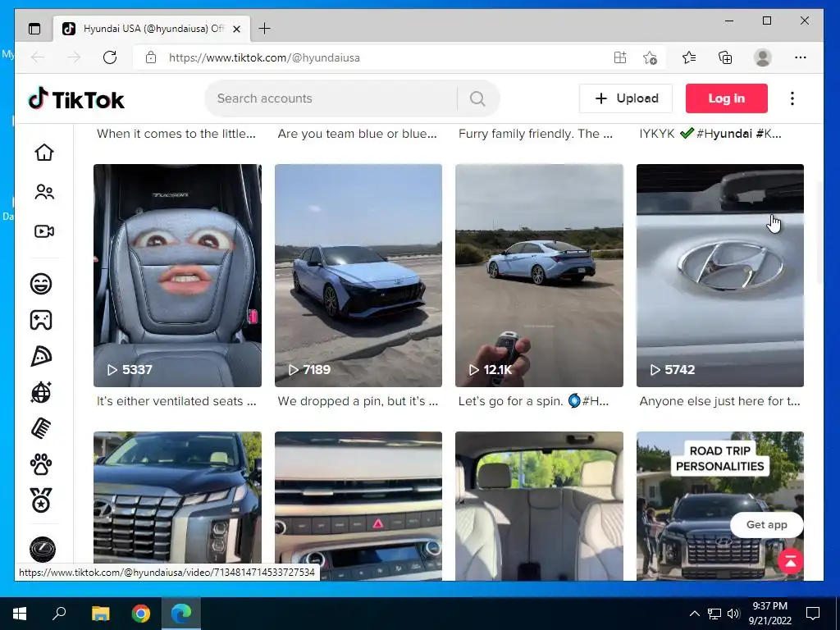Open caption "Anyone else just here for t..."
The image size is (840, 630).
[719, 401]
